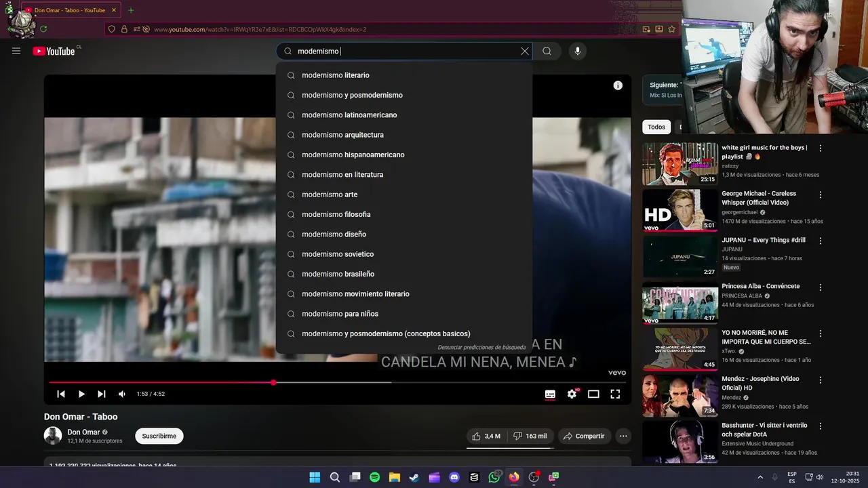Pick suggestion 'modernismo arquitectura'

(403, 135)
